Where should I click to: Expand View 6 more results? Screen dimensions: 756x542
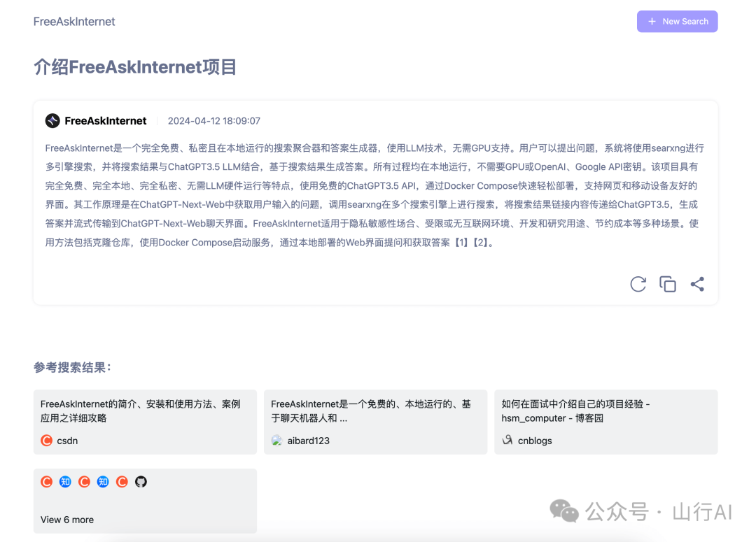pos(67,520)
